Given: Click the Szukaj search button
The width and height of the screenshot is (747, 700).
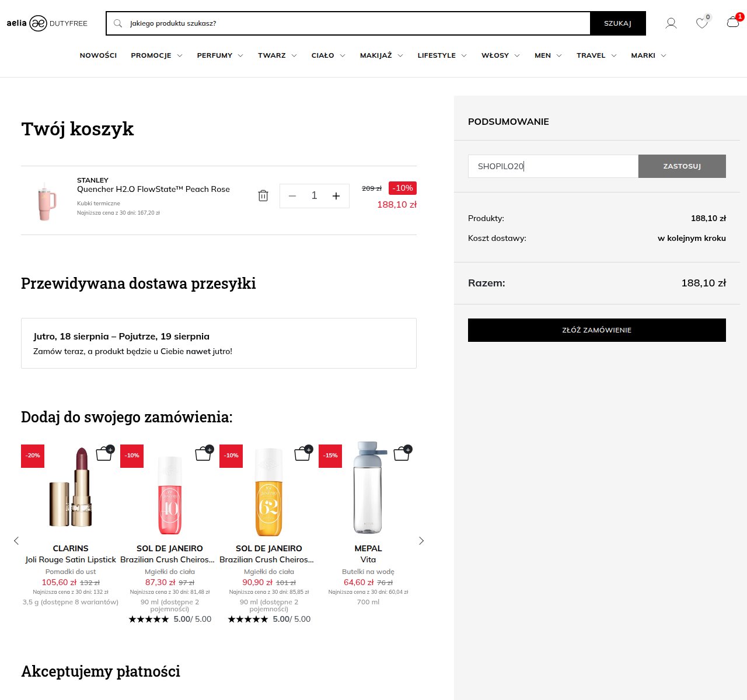Looking at the screenshot, I should (618, 23).
